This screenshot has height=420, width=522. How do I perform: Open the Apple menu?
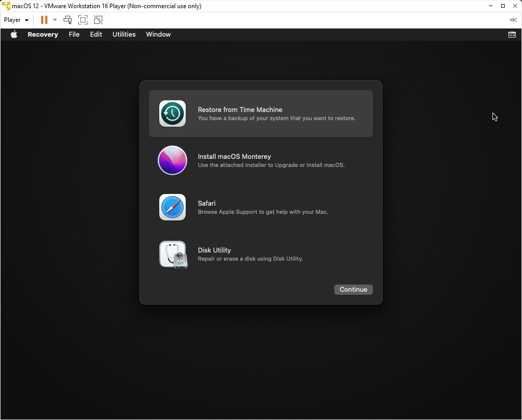(14, 34)
